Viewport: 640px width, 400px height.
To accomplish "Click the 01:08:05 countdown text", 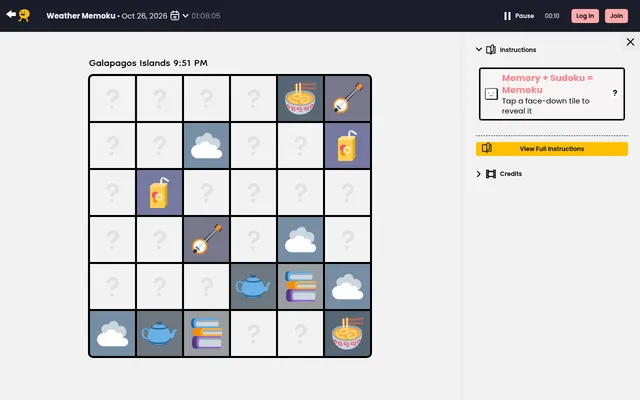I will pos(206,16).
